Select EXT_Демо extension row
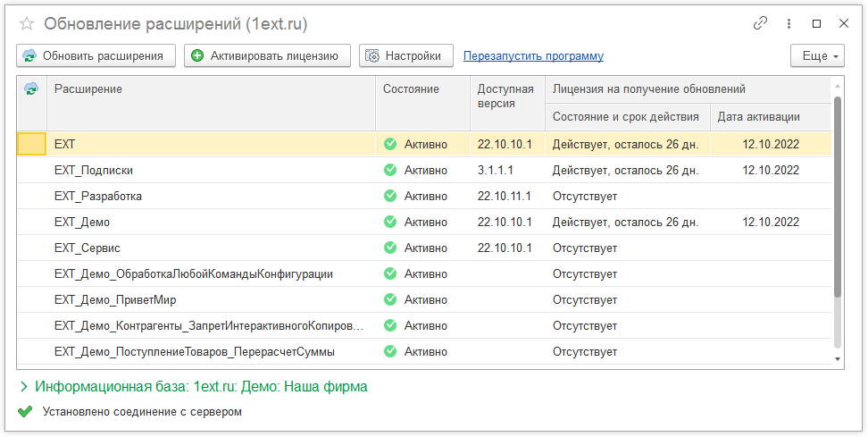The width and height of the screenshot is (868, 437). point(424,223)
